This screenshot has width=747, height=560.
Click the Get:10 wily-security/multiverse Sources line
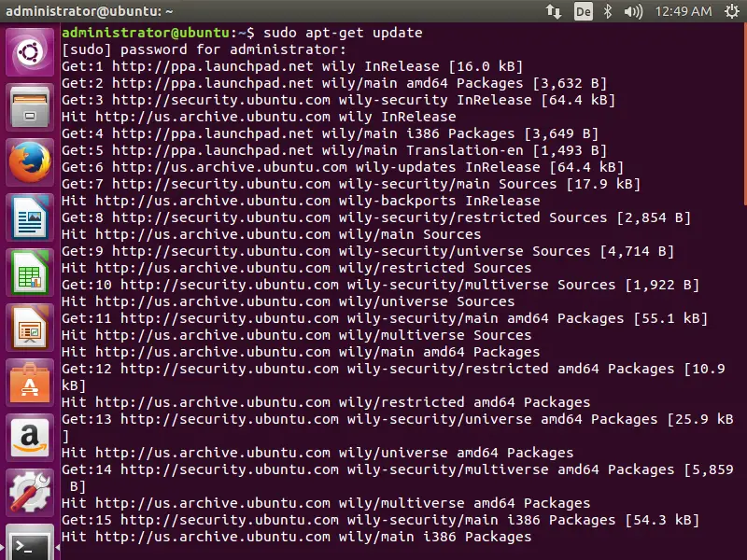(381, 285)
